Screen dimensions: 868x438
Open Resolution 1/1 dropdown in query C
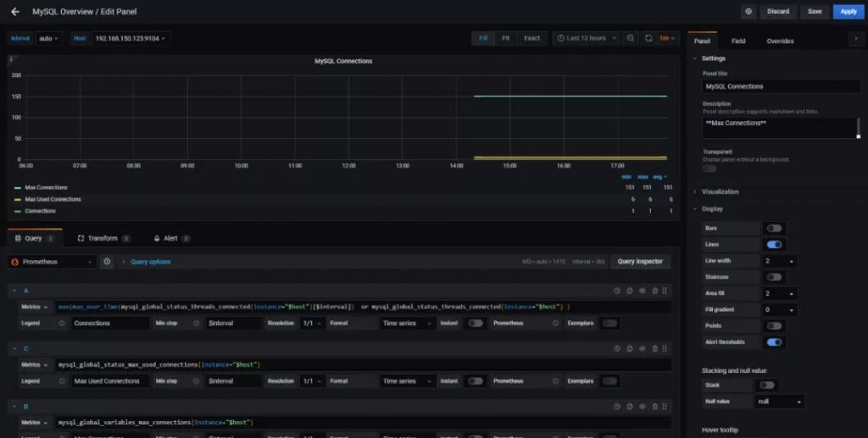click(313, 381)
